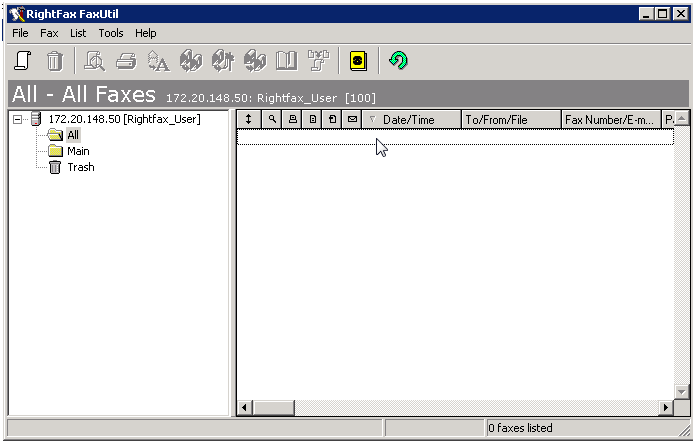Open the Fax menu
695x443 pixels.
click(49, 33)
